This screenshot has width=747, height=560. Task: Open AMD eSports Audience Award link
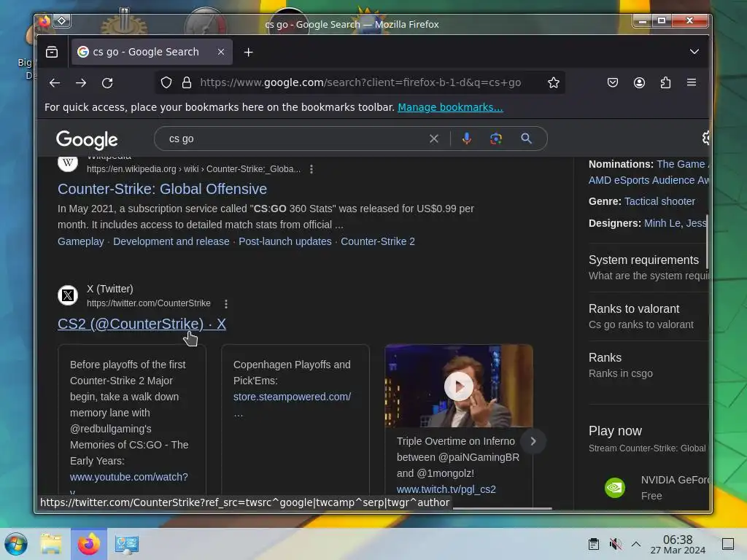(649, 181)
